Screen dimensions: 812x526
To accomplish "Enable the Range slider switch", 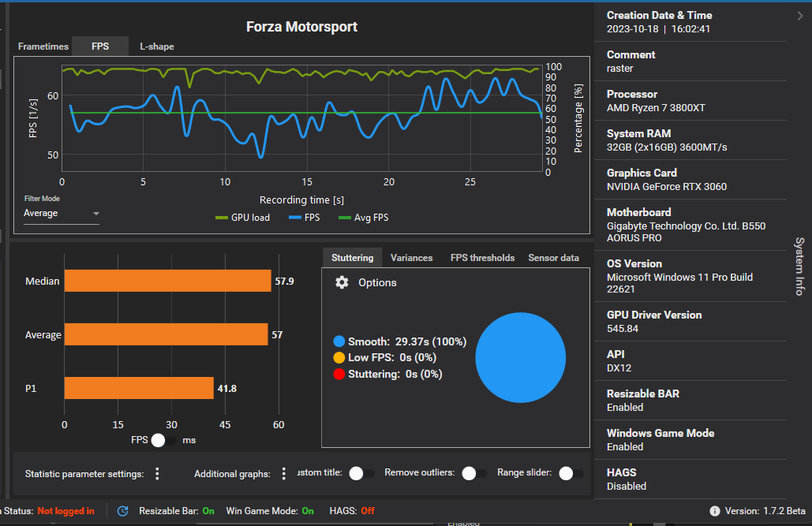I will pos(571,473).
